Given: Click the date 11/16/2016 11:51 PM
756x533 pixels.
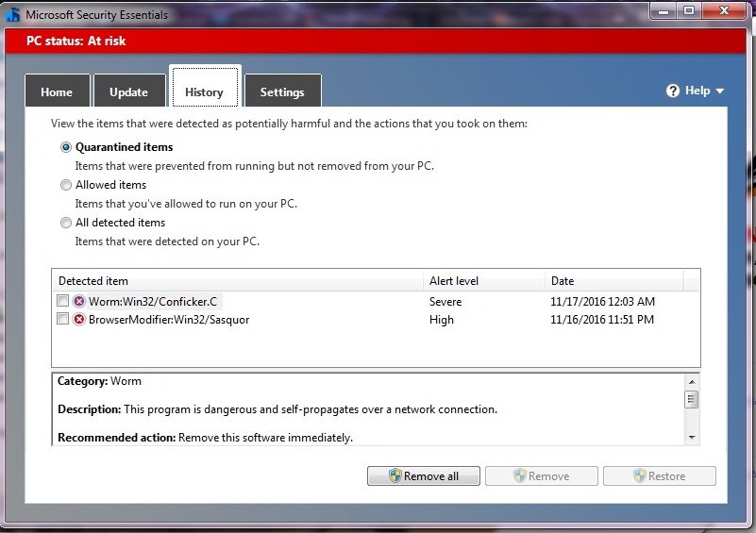Looking at the screenshot, I should (x=602, y=320).
